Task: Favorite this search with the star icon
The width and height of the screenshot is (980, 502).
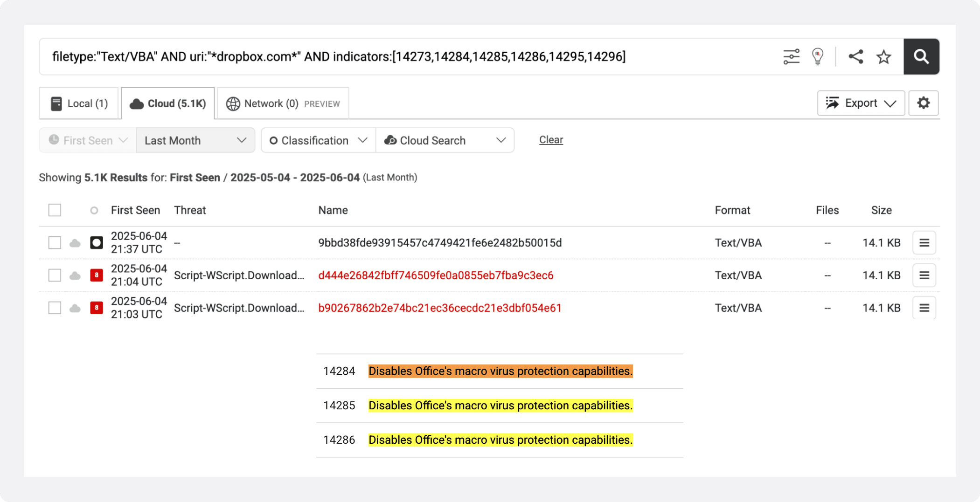Action: point(883,56)
